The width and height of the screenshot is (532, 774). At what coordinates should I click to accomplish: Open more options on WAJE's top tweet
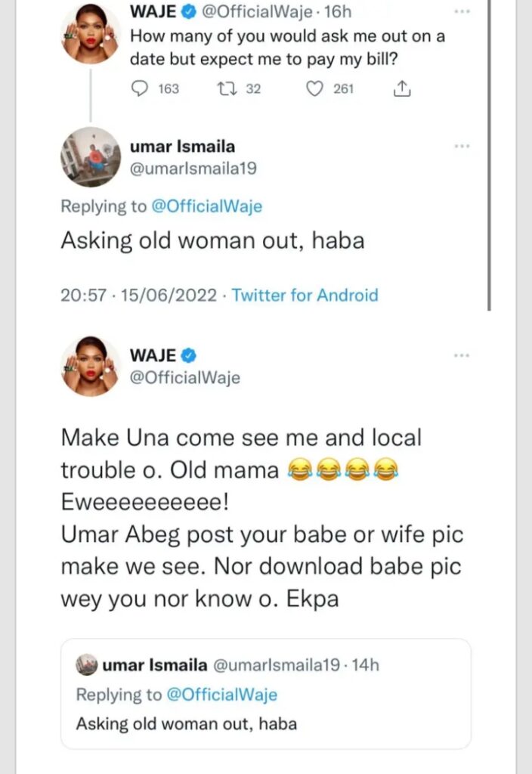pyautogui.click(x=462, y=14)
